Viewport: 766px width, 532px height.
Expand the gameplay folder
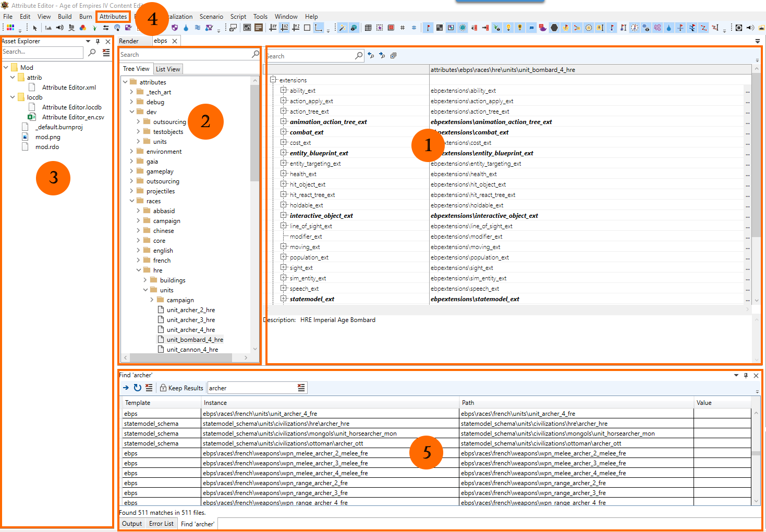point(132,171)
